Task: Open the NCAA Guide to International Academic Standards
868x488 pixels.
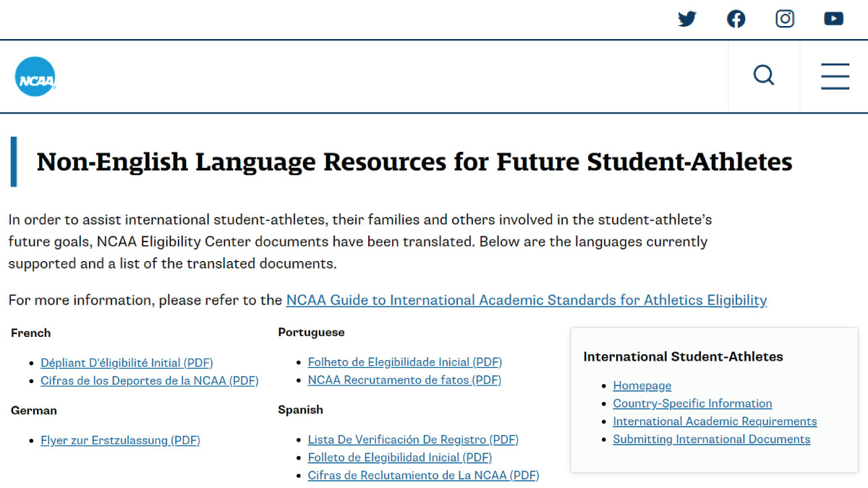Action: (527, 299)
